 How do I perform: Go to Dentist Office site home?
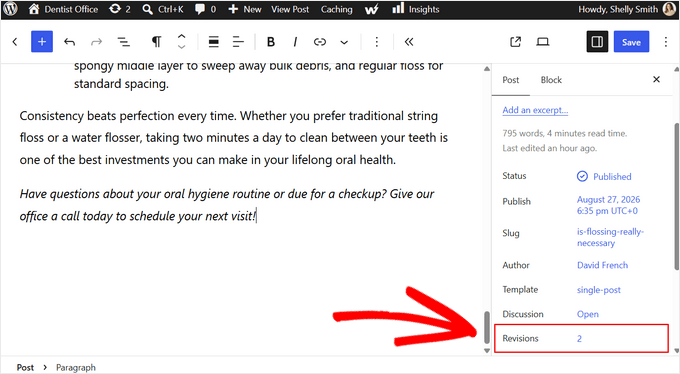pos(63,9)
